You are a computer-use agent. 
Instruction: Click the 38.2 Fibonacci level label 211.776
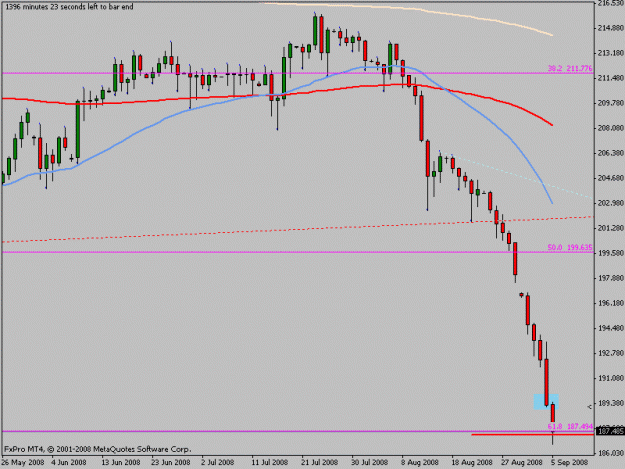(x=570, y=69)
